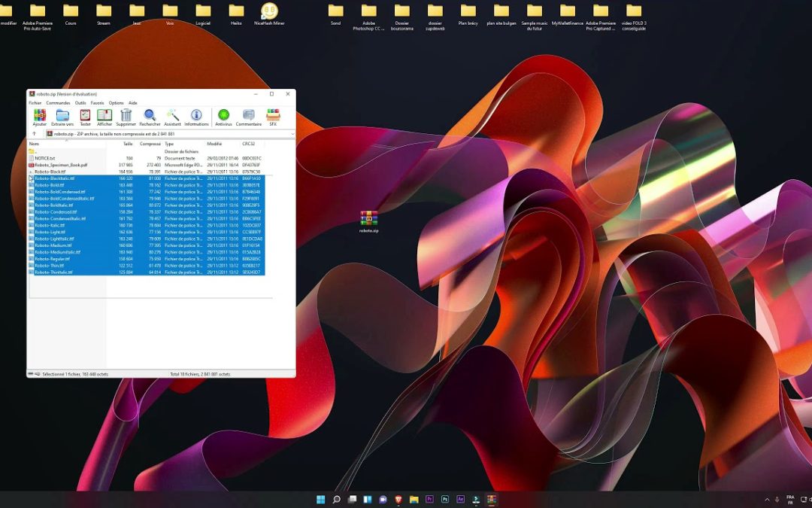Sort files by the Taille column header
The width and height of the screenshot is (812, 508).
pos(128,144)
